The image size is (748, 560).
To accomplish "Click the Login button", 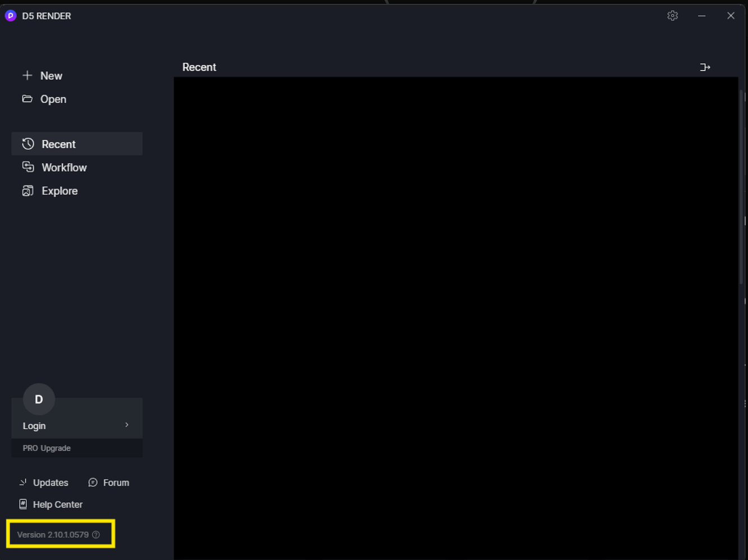I will [x=34, y=425].
